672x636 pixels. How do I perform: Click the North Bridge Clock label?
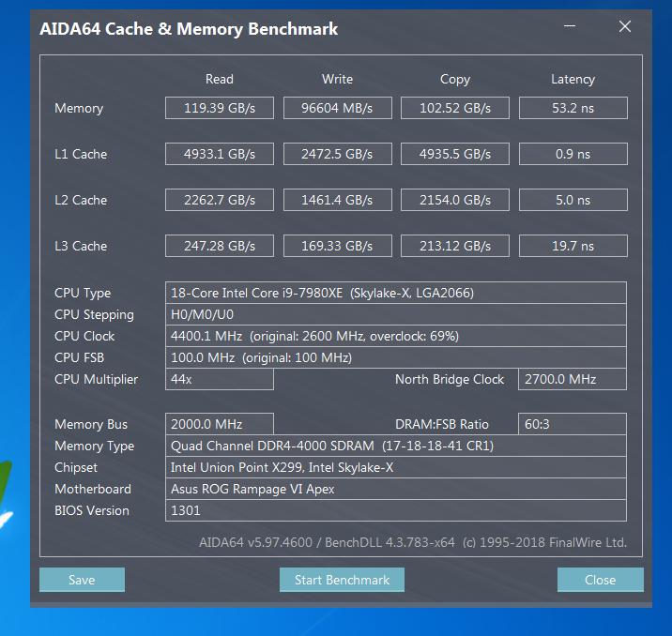(x=450, y=380)
